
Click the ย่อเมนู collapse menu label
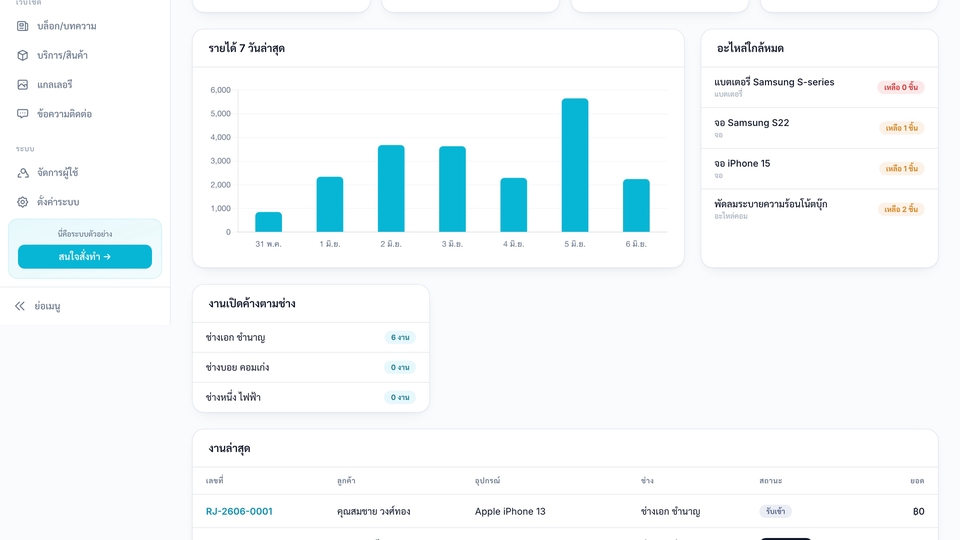(47, 306)
